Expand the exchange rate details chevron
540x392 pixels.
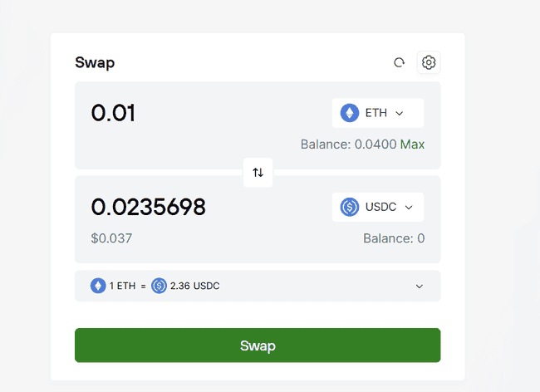419,286
